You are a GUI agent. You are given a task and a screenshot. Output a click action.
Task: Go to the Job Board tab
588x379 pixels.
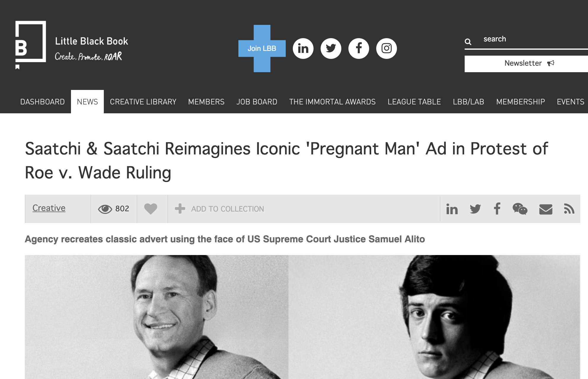[257, 102]
